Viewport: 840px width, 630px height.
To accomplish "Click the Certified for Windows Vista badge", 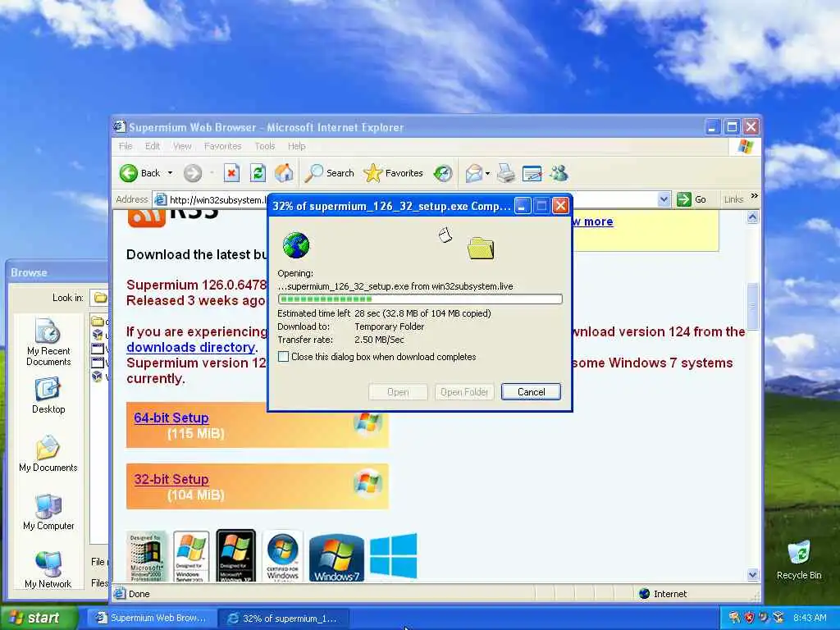I will (x=282, y=556).
